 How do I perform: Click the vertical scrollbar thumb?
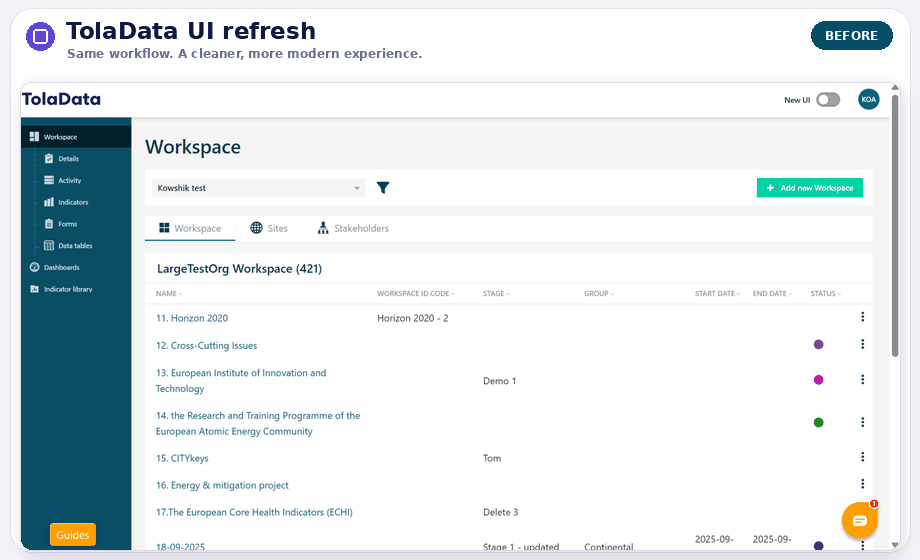[x=895, y=226]
